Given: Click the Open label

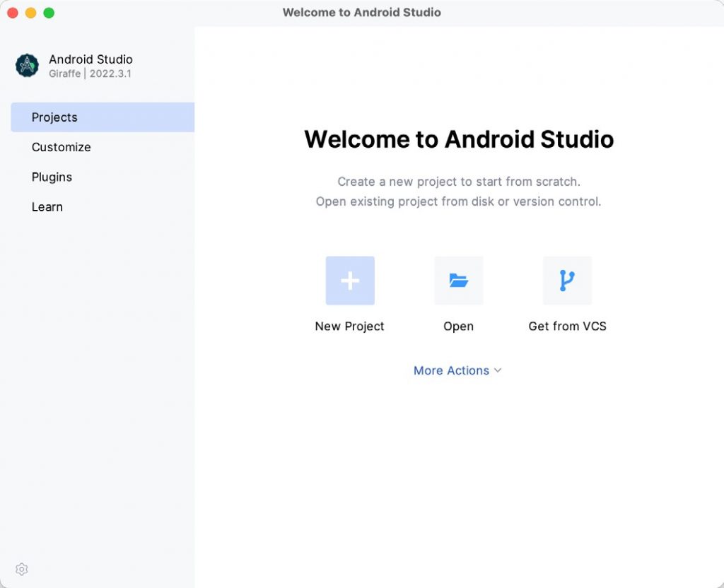Looking at the screenshot, I should [x=458, y=326].
